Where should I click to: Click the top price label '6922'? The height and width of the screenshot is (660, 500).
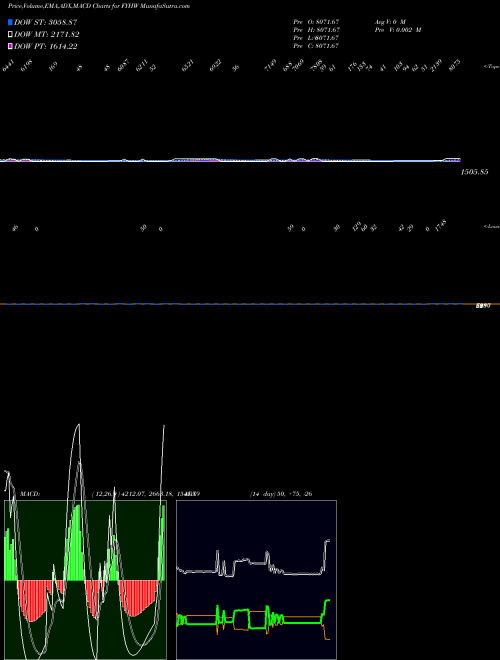[215, 66]
